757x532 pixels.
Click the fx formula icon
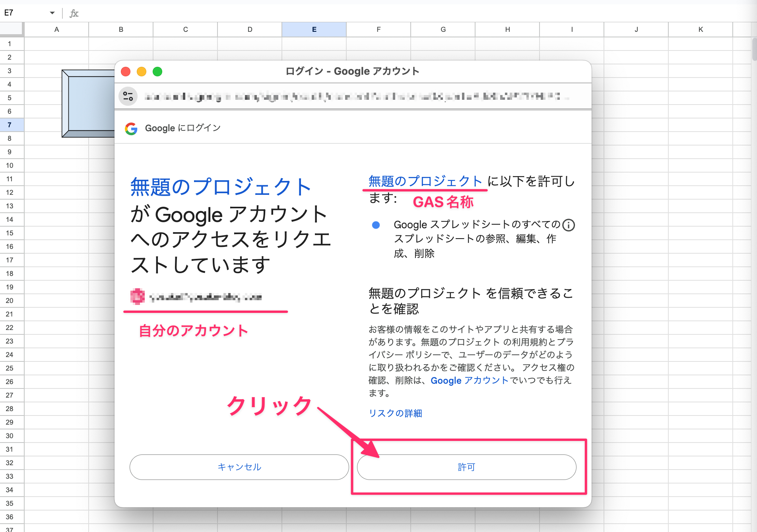74,14
